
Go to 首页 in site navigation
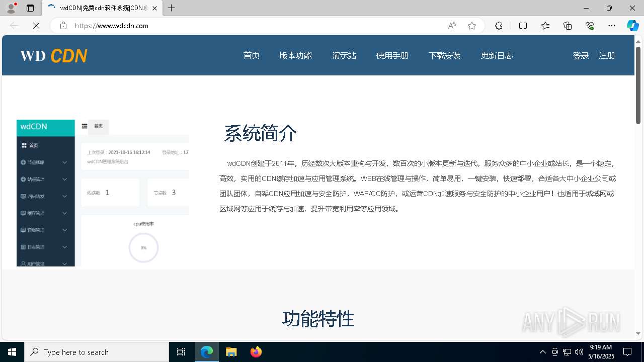coord(252,56)
